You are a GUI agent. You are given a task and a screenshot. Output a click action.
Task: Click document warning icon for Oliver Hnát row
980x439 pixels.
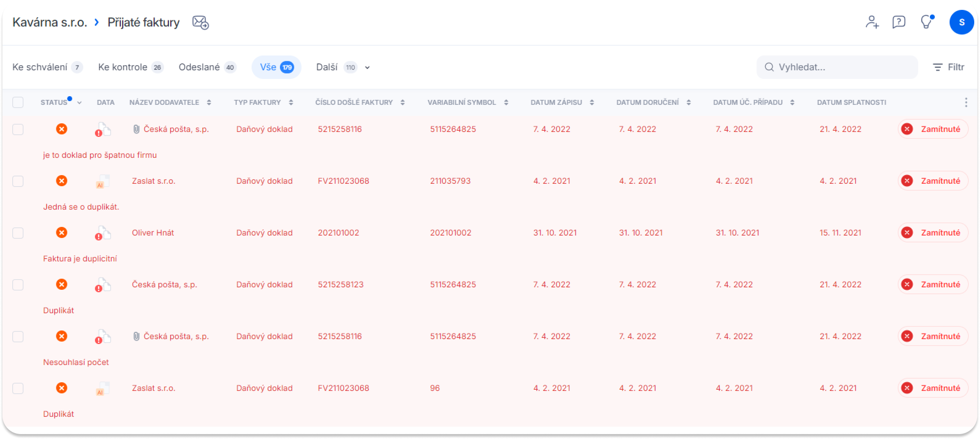click(x=103, y=233)
